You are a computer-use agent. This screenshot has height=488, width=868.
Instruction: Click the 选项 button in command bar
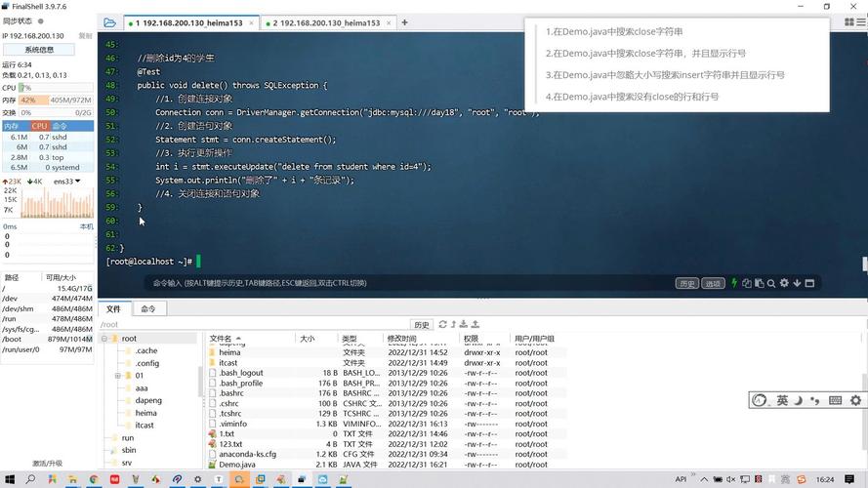713,283
